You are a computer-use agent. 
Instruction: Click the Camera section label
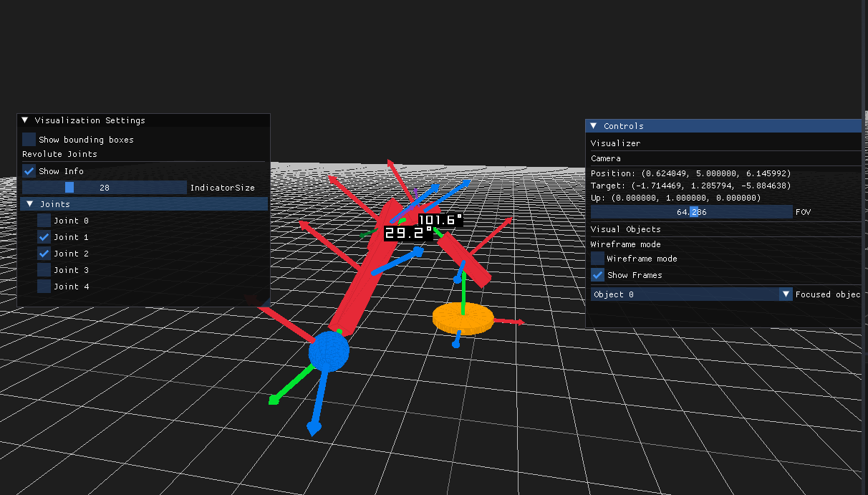point(606,158)
